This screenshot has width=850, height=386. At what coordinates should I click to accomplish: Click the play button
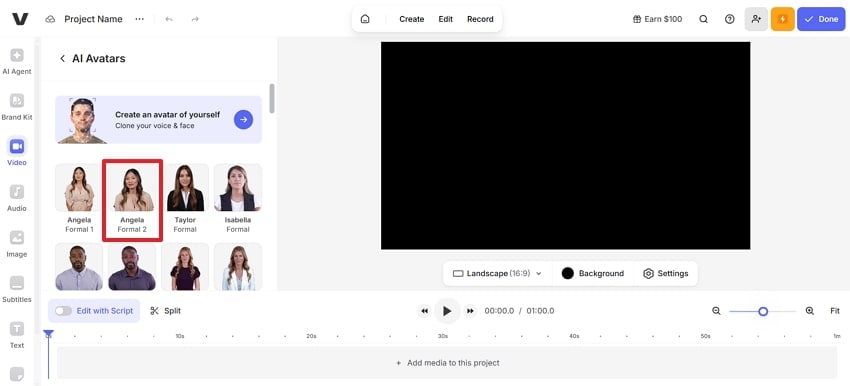[447, 311]
